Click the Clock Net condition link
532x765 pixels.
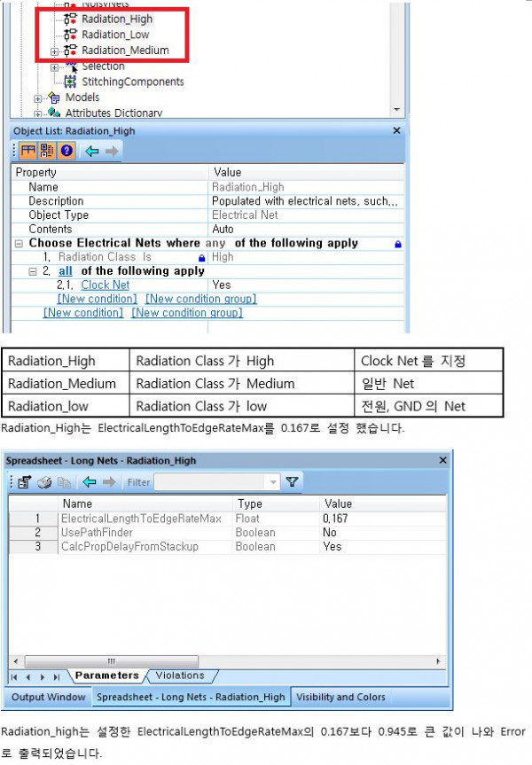tap(105, 285)
